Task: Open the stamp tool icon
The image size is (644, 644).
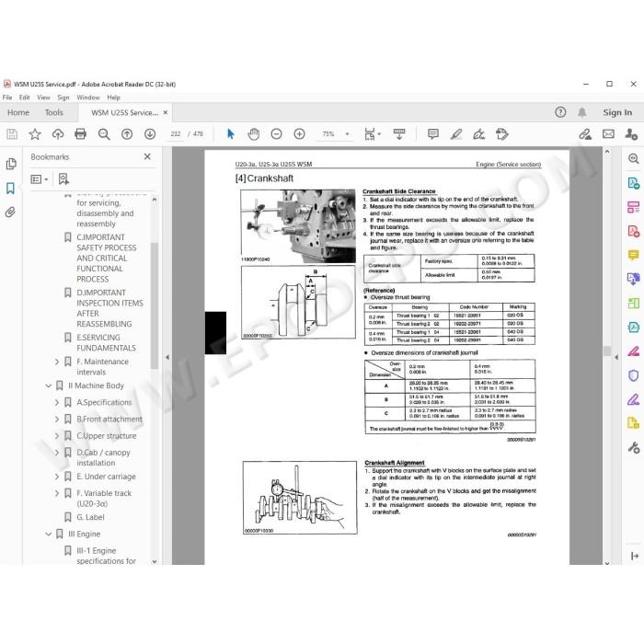Action: tap(502, 134)
